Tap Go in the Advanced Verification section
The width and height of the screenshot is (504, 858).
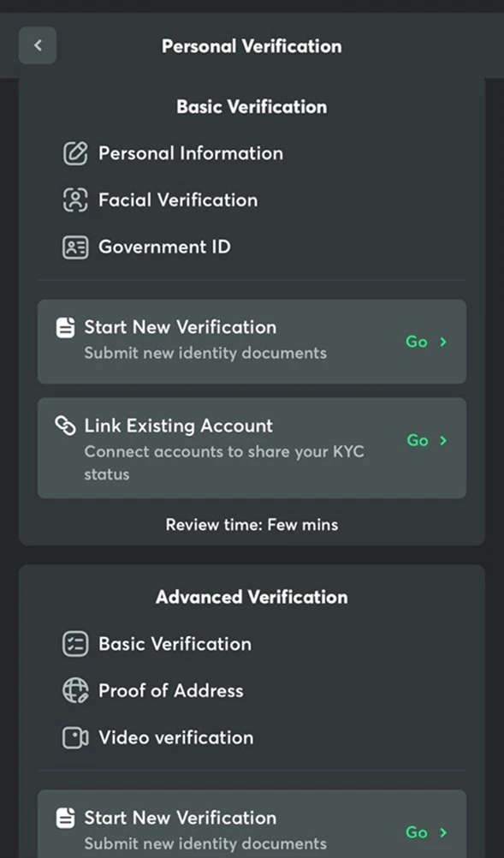[x=416, y=832]
